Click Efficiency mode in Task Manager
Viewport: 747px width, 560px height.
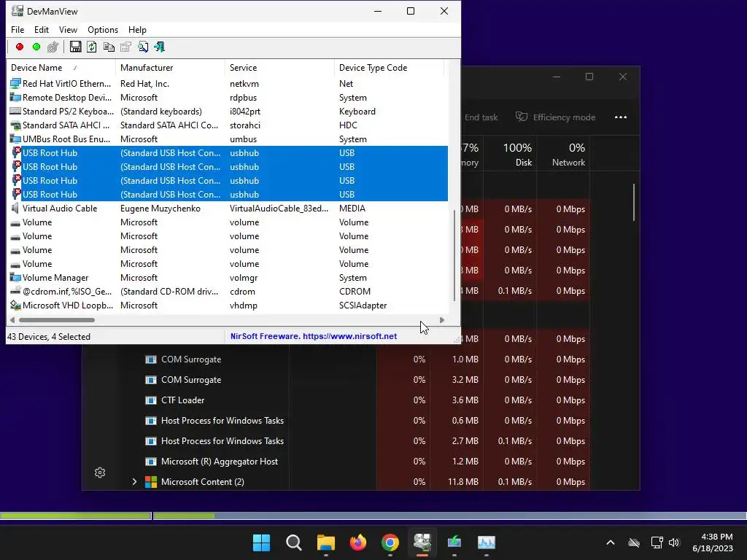click(555, 117)
